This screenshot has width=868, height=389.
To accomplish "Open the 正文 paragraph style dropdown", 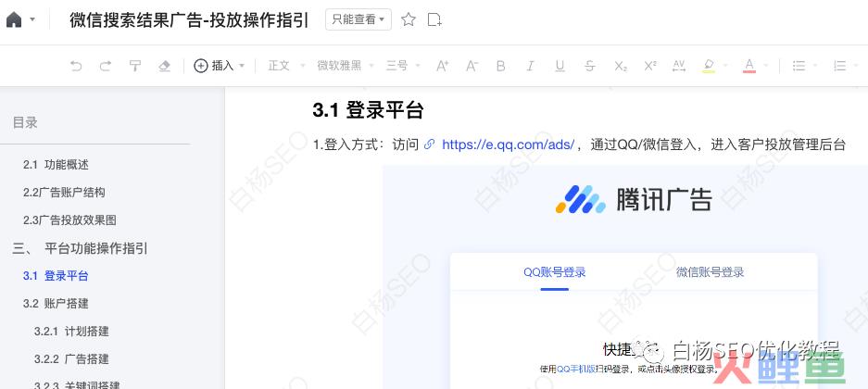I will pyautogui.click(x=286, y=66).
